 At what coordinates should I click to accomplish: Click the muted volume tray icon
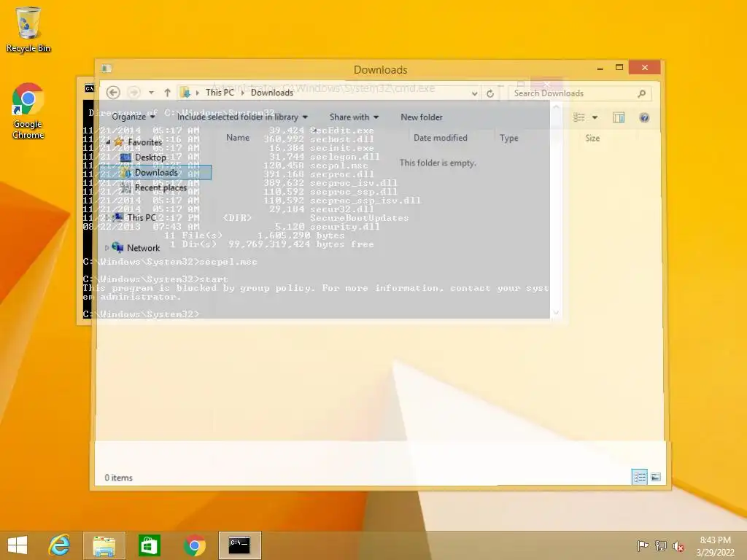pos(678,546)
